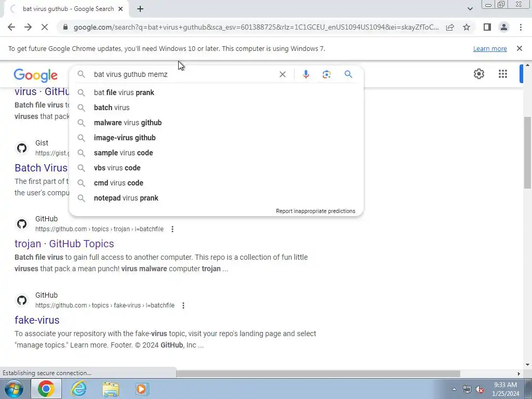Click GitHub favicon of trojan result
Screen dimensions: 532x399
tap(22, 224)
